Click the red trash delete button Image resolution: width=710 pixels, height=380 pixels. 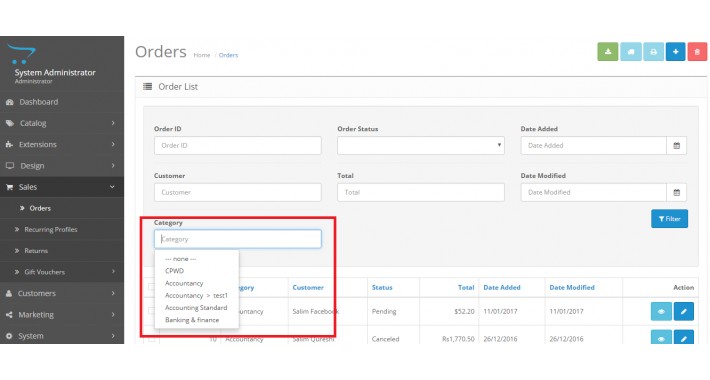[x=697, y=52]
